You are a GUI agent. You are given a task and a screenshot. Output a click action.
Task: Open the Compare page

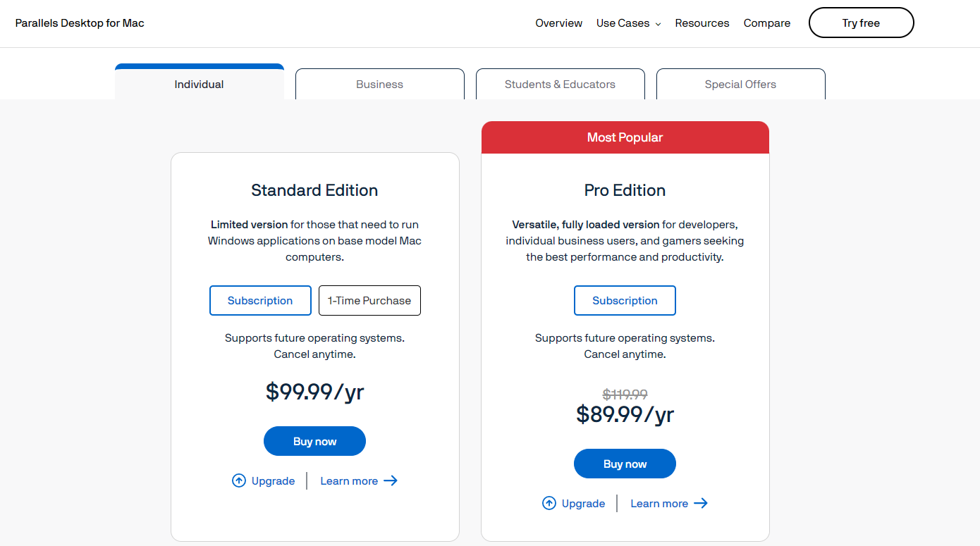(766, 23)
